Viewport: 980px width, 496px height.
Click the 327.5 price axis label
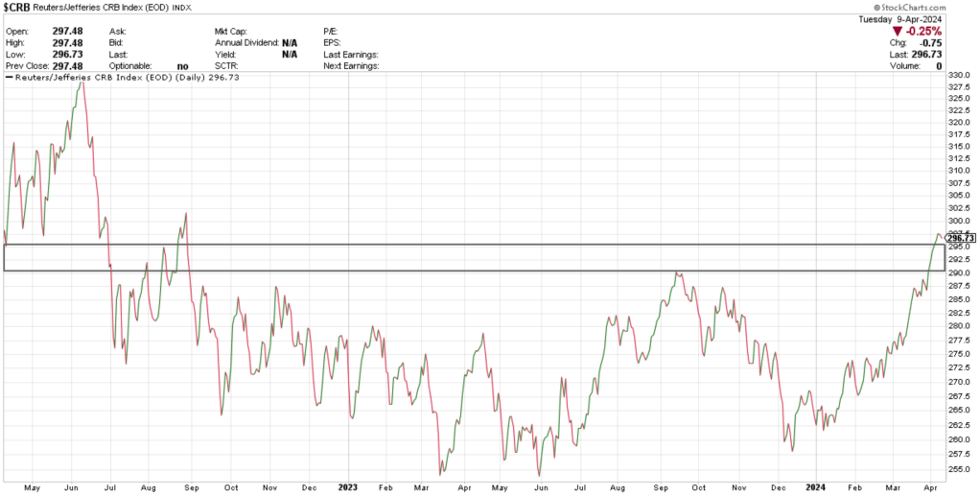pos(960,87)
